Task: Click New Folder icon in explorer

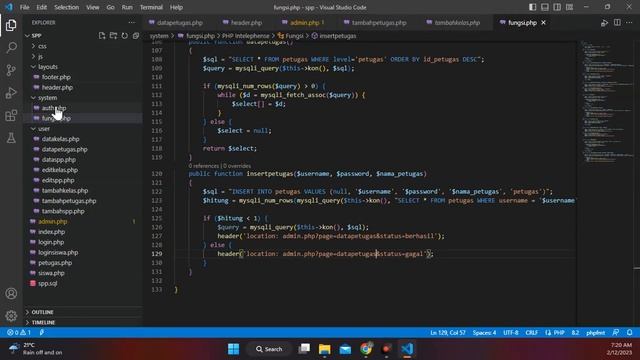Action: click(113, 36)
